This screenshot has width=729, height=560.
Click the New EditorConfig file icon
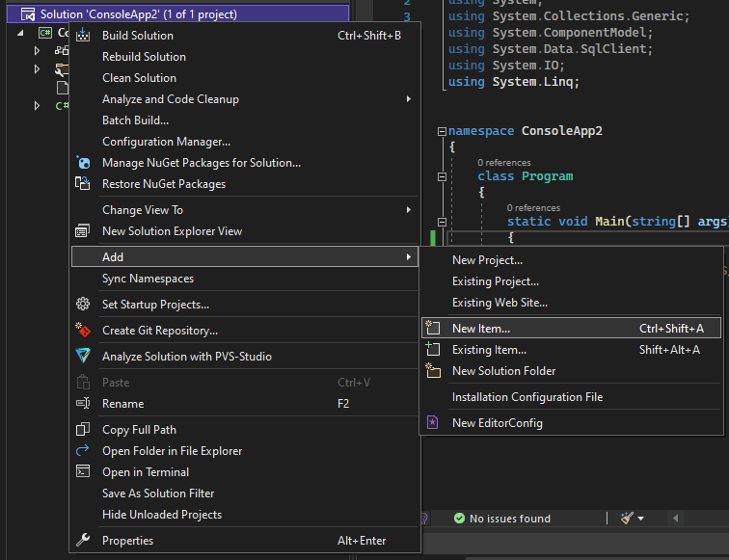tap(433, 423)
